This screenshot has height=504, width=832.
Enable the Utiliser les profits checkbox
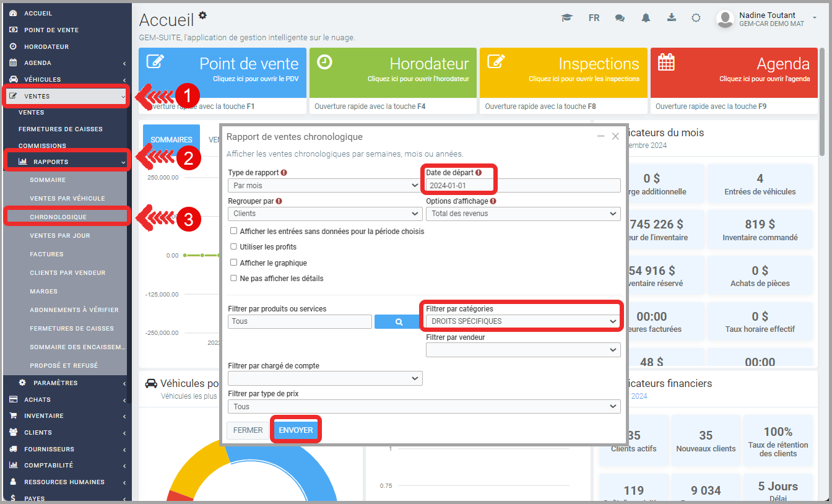click(x=234, y=246)
